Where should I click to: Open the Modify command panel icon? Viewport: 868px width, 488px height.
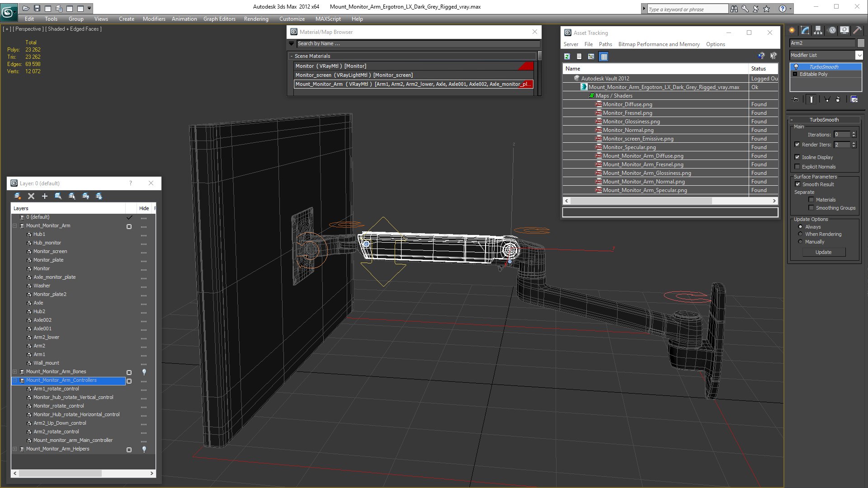tap(805, 30)
